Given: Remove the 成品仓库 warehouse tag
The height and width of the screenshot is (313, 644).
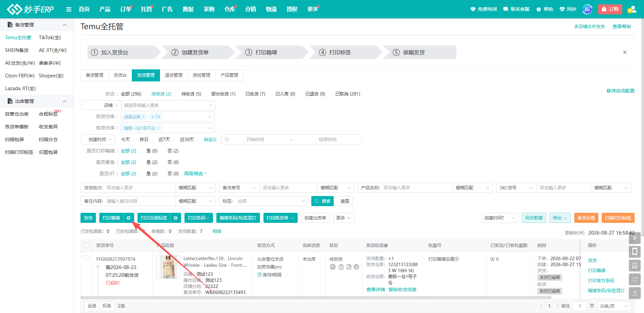Looking at the screenshot, I should click(144, 117).
